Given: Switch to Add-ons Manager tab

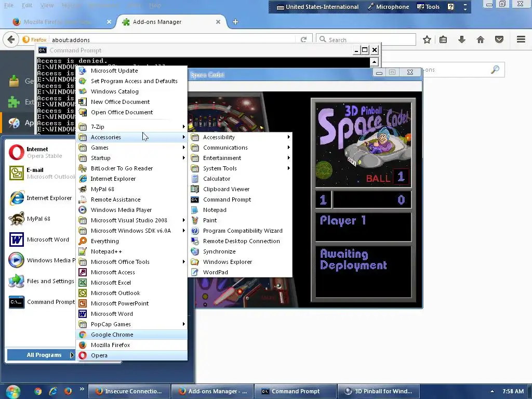Looking at the screenshot, I should (171, 22).
